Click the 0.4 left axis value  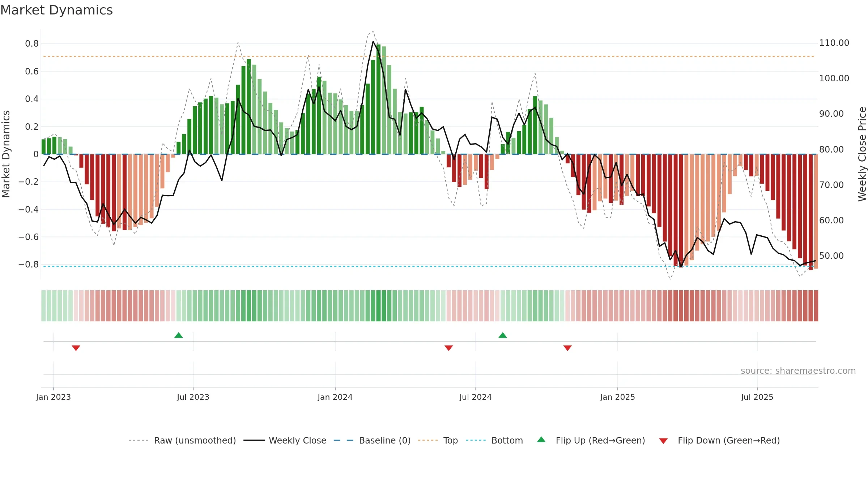[x=32, y=99]
